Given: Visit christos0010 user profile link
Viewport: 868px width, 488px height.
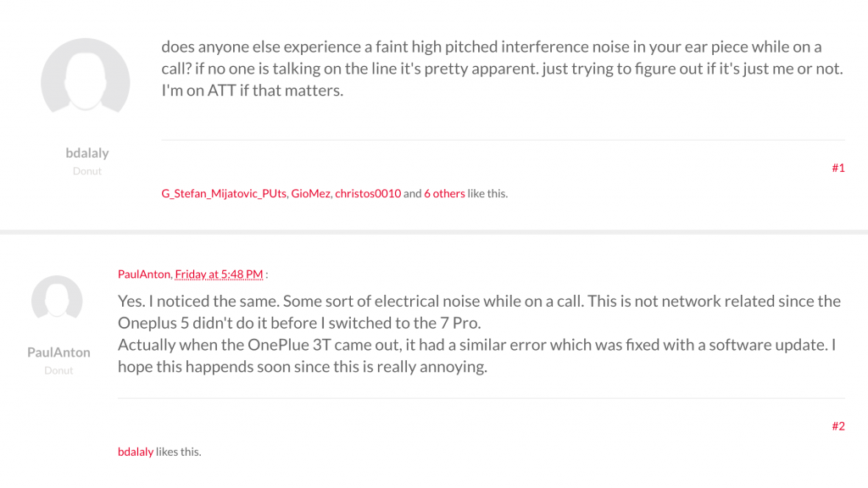Looking at the screenshot, I should [368, 193].
